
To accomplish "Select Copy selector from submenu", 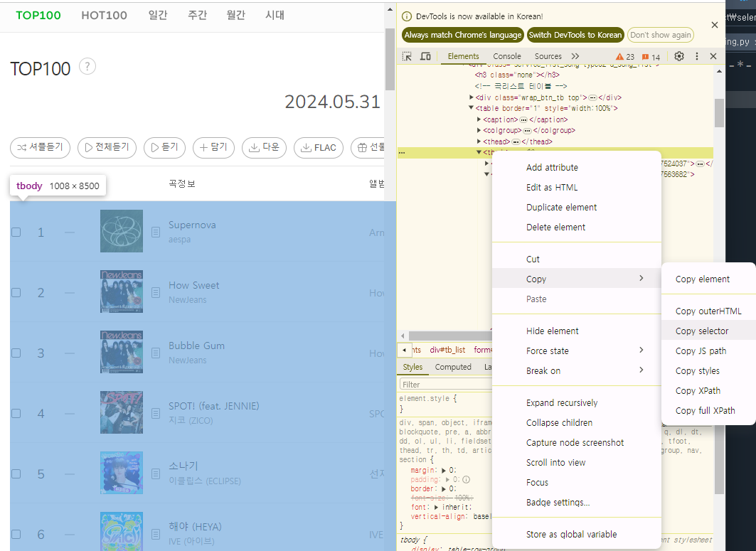I will [x=701, y=331].
